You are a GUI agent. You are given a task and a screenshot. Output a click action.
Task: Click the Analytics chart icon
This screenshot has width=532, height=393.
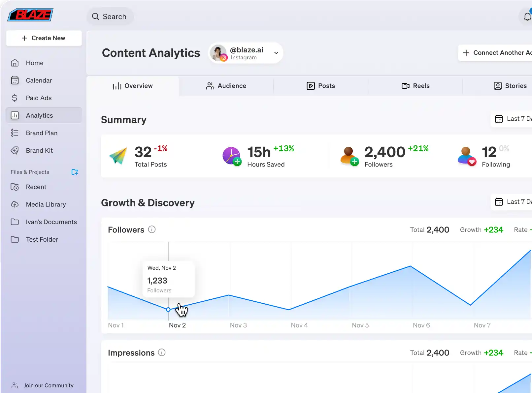15,115
